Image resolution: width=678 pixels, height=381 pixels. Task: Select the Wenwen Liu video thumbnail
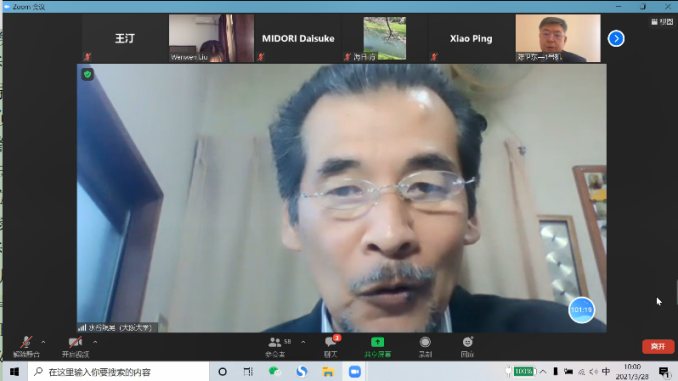[x=211, y=38]
